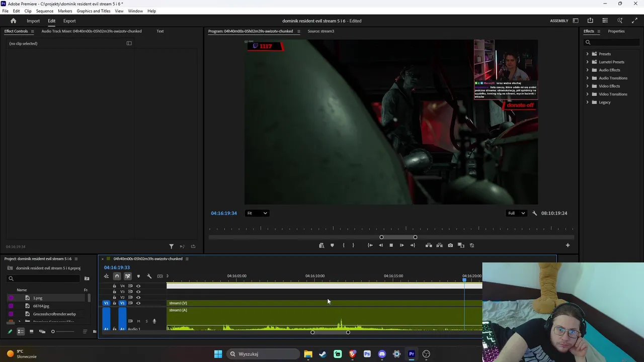Switch to the Import workspace
This screenshot has height=362, width=644.
(33, 21)
